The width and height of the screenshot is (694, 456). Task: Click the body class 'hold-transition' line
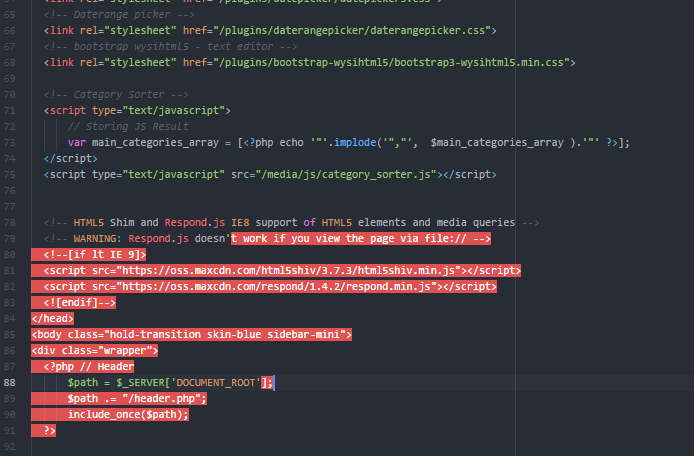coord(192,334)
